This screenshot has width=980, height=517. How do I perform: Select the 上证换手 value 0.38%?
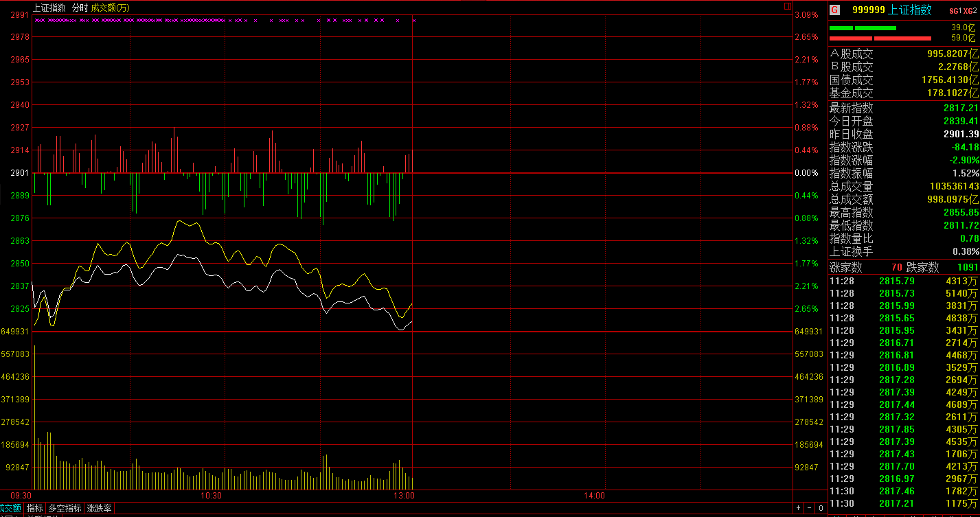coord(966,251)
